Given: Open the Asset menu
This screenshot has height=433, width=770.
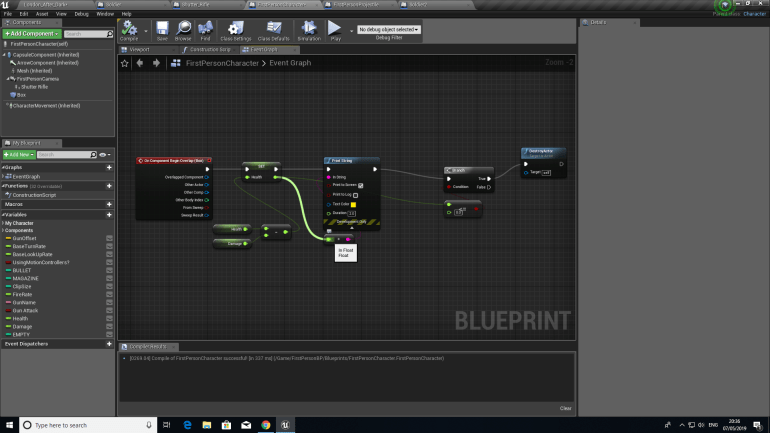Looking at the screenshot, I should (42, 14).
